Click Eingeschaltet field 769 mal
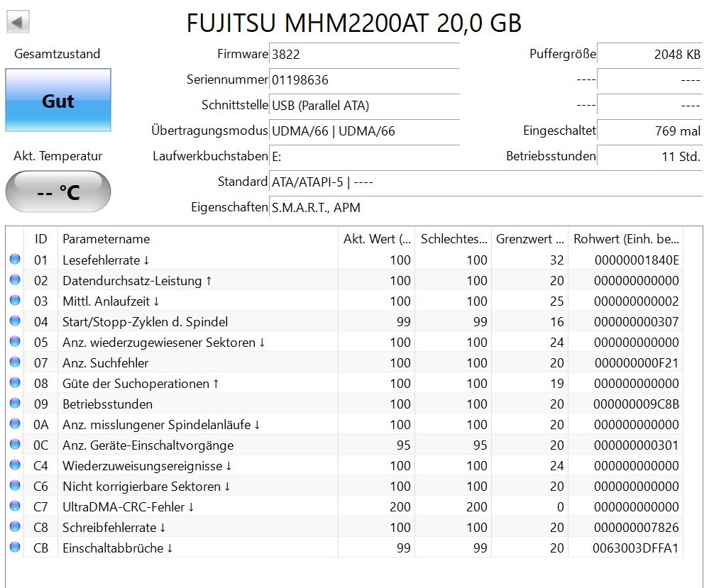Screen dimensions: 709x588 [650, 131]
